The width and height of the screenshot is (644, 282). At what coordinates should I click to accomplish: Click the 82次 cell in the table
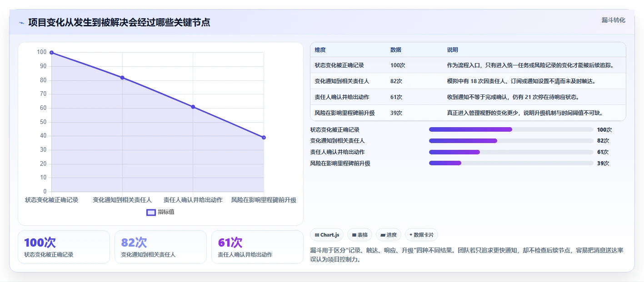396,81
